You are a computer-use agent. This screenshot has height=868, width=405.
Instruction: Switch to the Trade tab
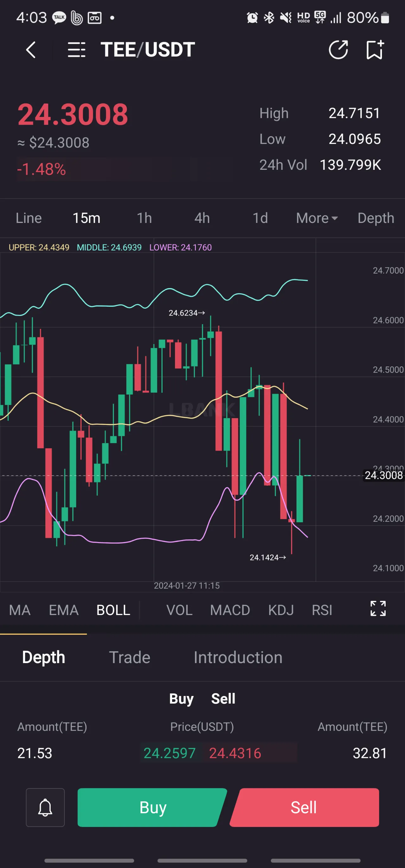point(129,657)
